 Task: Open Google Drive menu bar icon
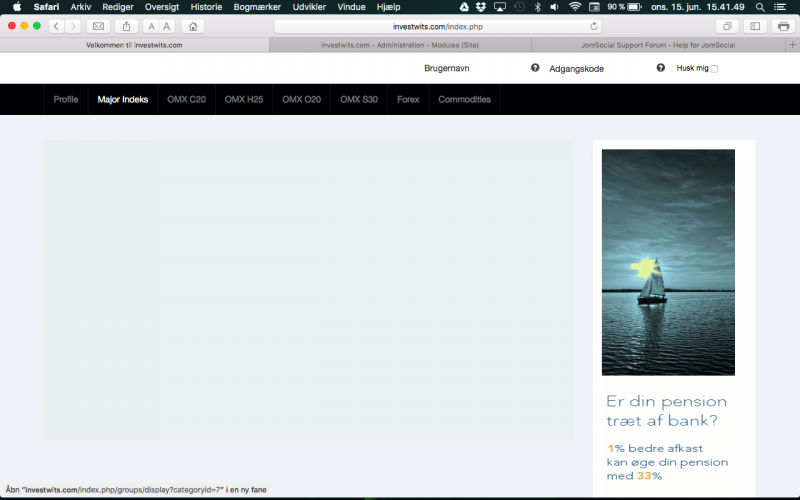coord(464,7)
